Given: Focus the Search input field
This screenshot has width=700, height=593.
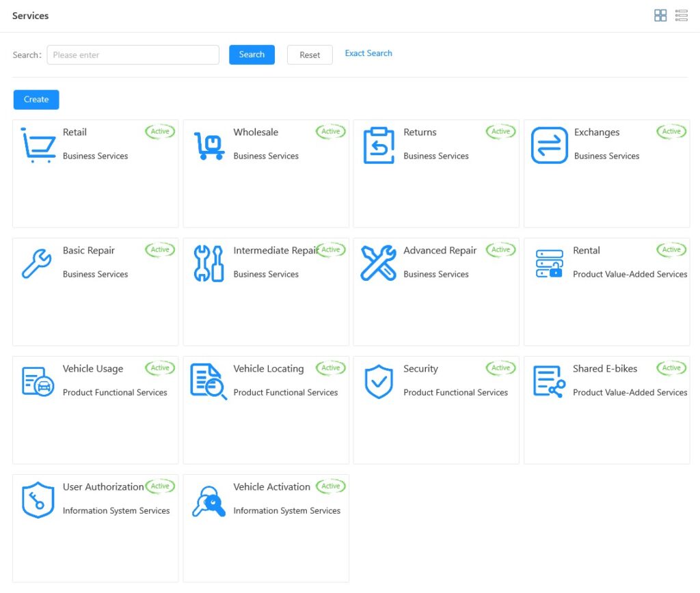Looking at the screenshot, I should [133, 55].
